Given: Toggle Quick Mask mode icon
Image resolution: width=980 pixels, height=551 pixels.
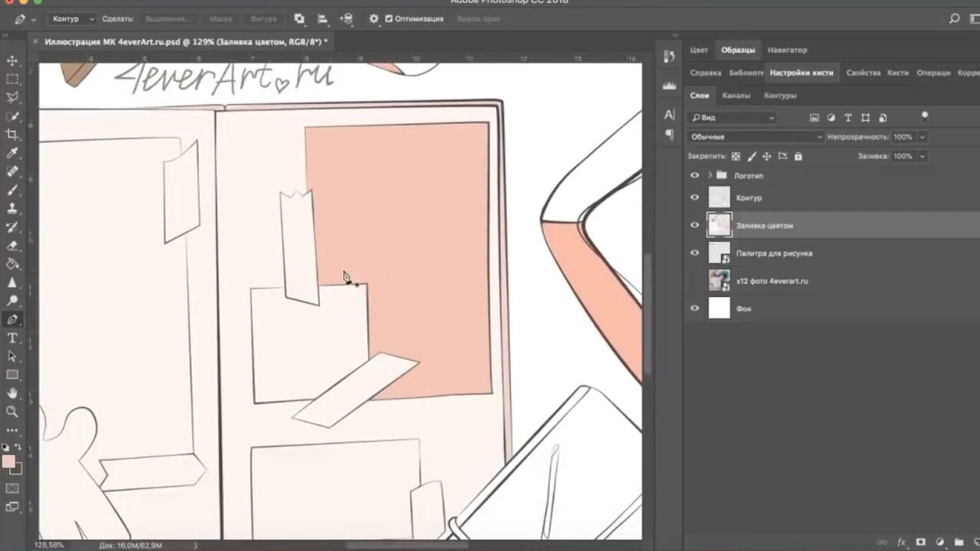Looking at the screenshot, I should [12, 488].
